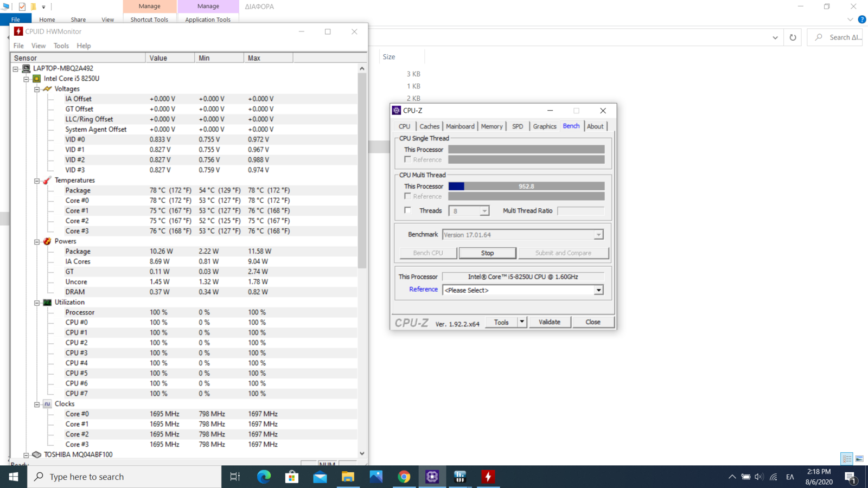Open the notification action center
Image resolution: width=868 pixels, height=488 pixels.
[851, 477]
